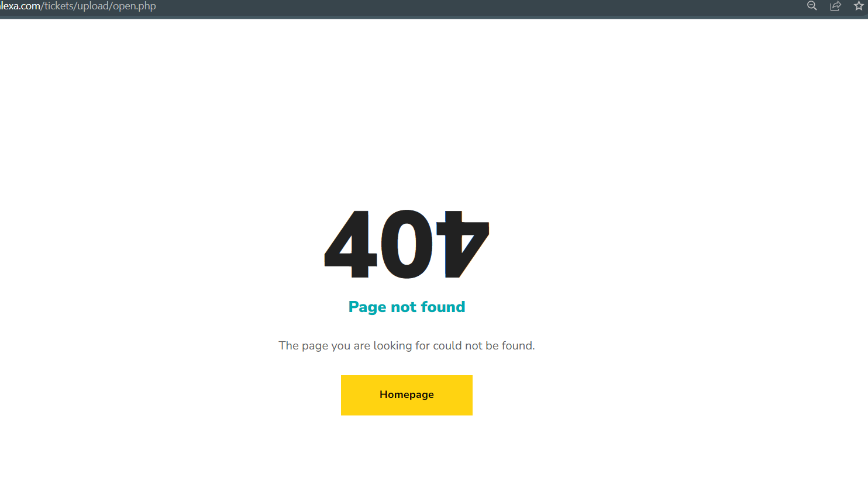The image size is (868, 478).
Task: Bookmark this page with the star icon
Action: coord(859,6)
